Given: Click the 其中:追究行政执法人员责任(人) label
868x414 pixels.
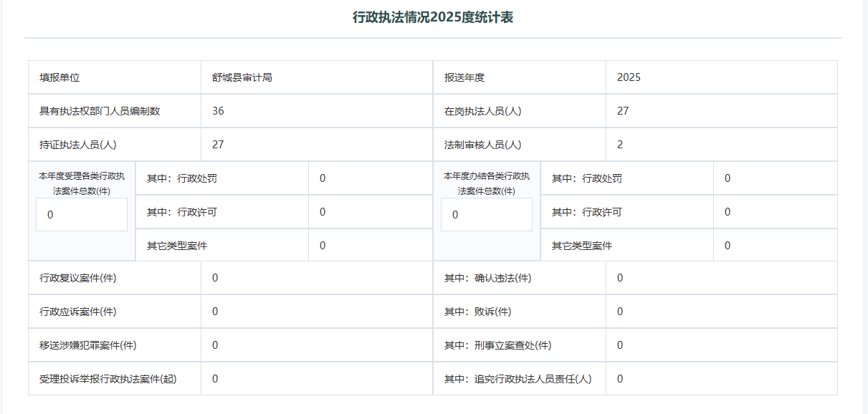Looking at the screenshot, I should point(518,379).
